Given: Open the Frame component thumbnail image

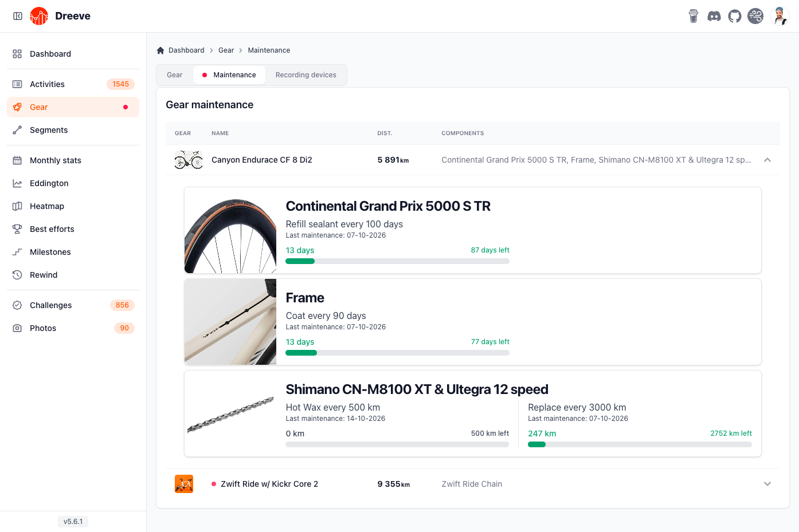Looking at the screenshot, I should coord(230,322).
